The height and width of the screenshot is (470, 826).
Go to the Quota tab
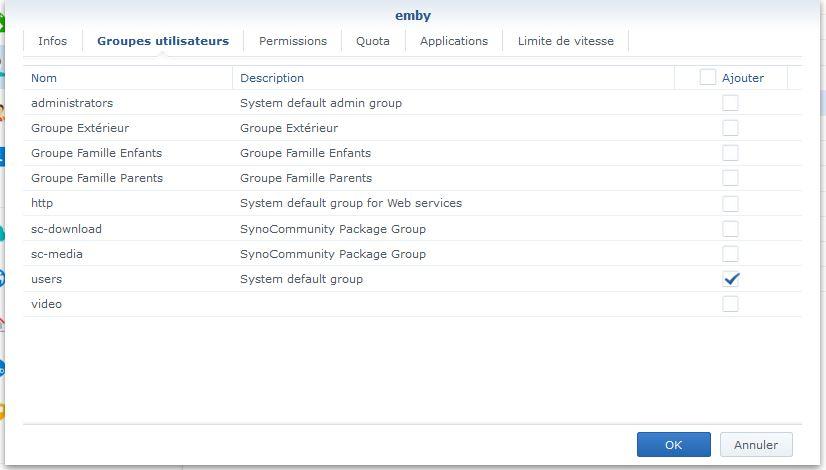coord(373,41)
